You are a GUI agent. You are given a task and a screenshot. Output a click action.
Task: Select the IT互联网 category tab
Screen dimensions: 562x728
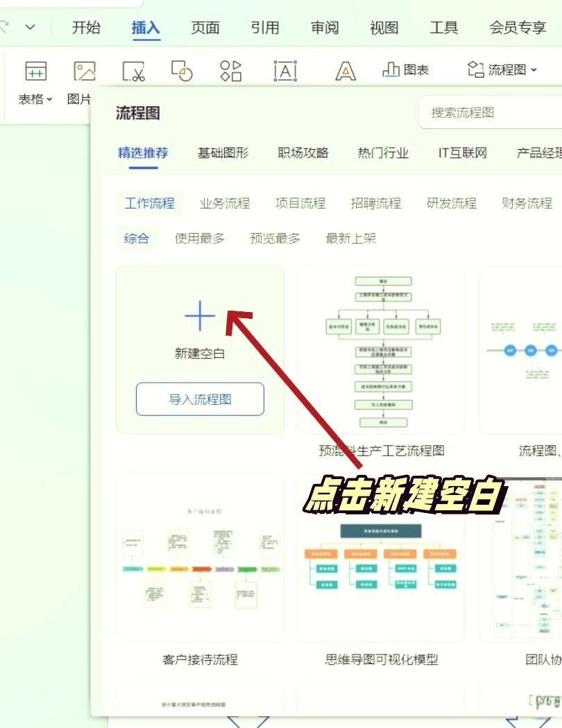463,153
